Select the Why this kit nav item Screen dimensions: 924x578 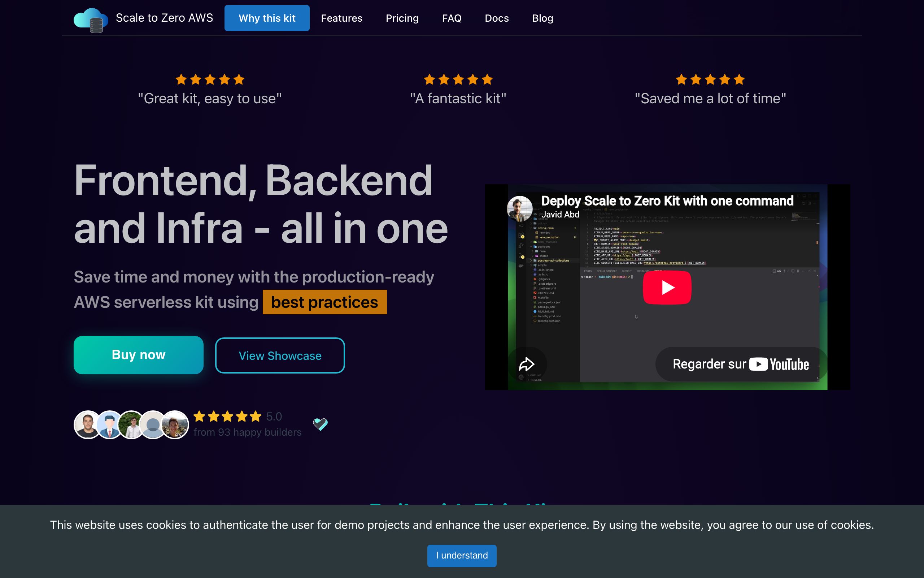[x=267, y=18]
